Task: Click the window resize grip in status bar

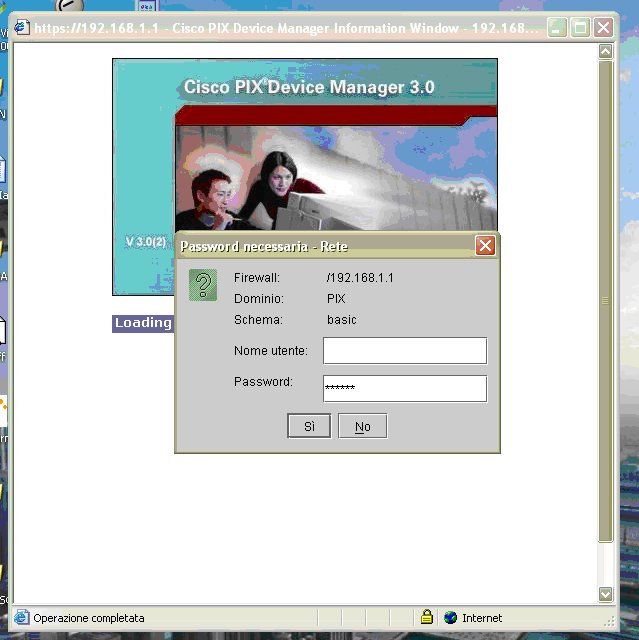Action: click(609, 622)
